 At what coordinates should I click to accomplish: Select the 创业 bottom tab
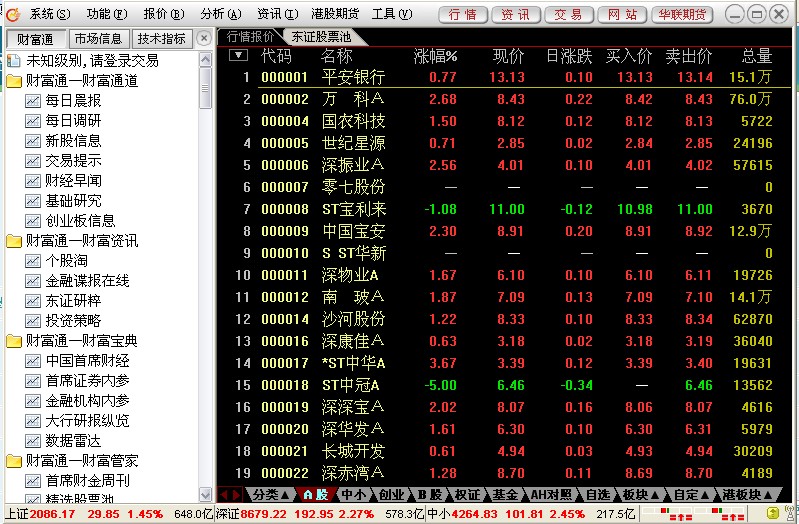point(391,494)
